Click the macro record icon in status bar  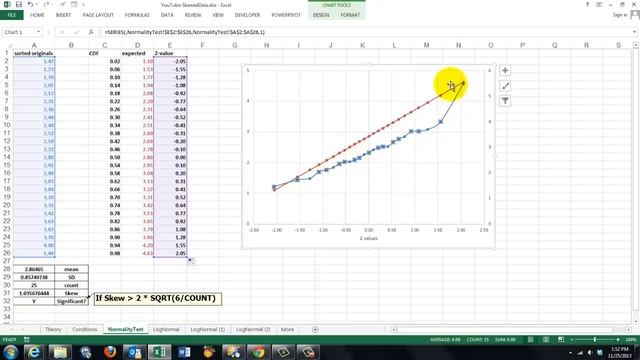[x=27, y=340]
